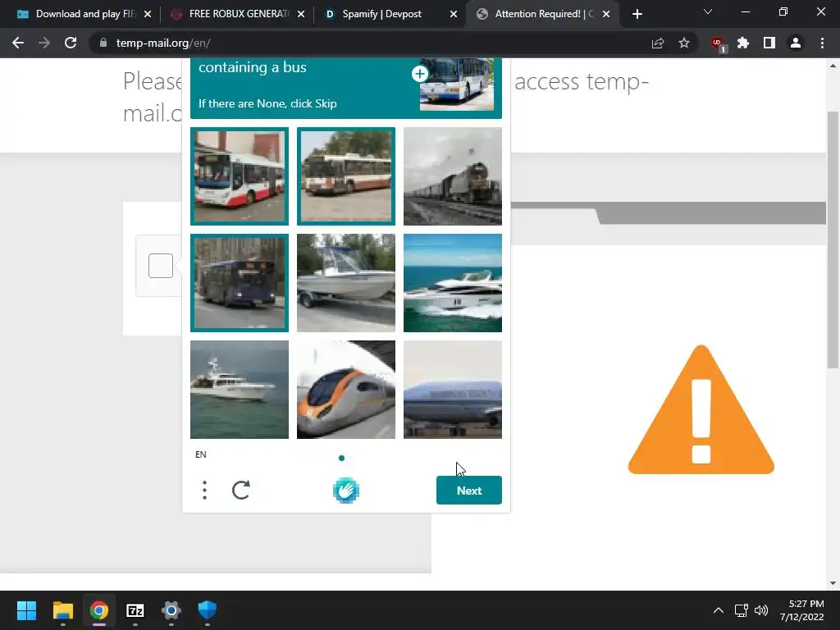
Task: Switch to the Download and play FIFA tab
Action: (84, 14)
